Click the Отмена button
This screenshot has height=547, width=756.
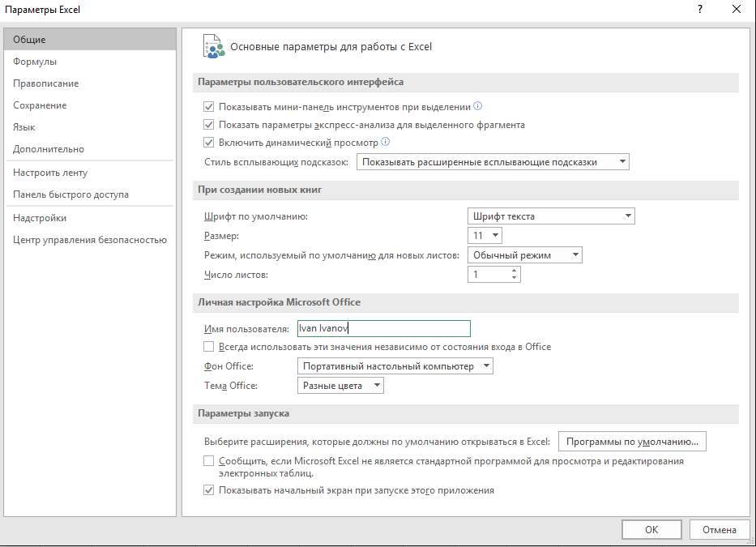tap(720, 529)
